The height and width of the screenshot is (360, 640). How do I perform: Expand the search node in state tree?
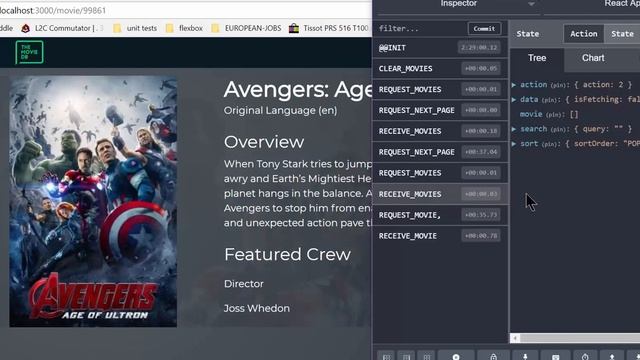tap(514, 129)
